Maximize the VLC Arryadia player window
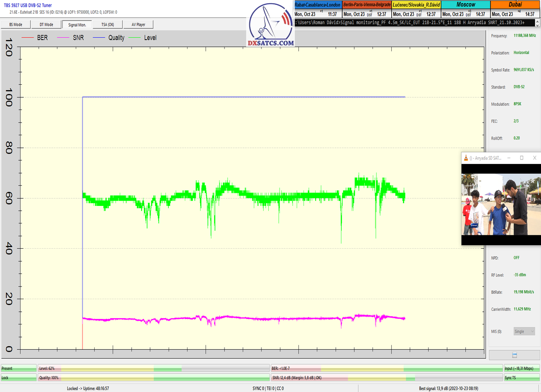 (522, 158)
